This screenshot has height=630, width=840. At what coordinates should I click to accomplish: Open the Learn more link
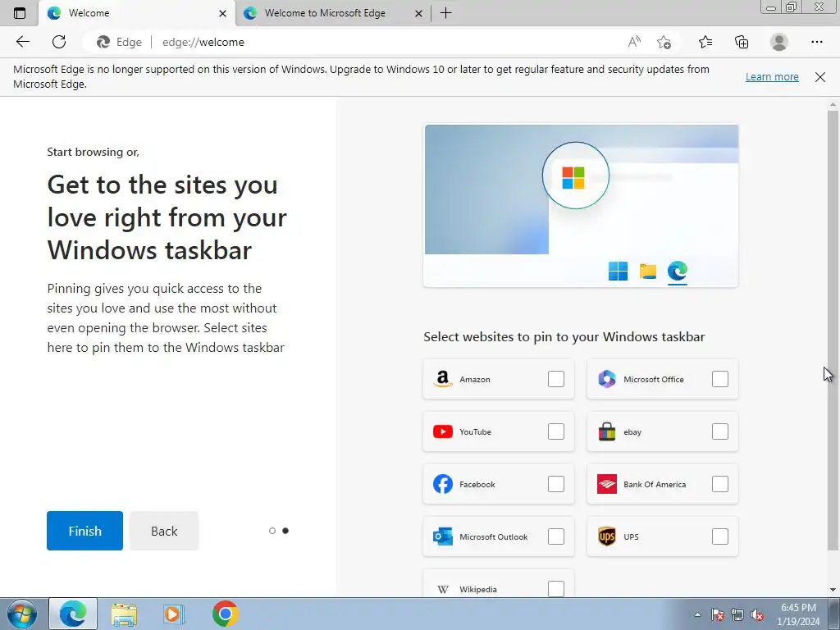[772, 76]
